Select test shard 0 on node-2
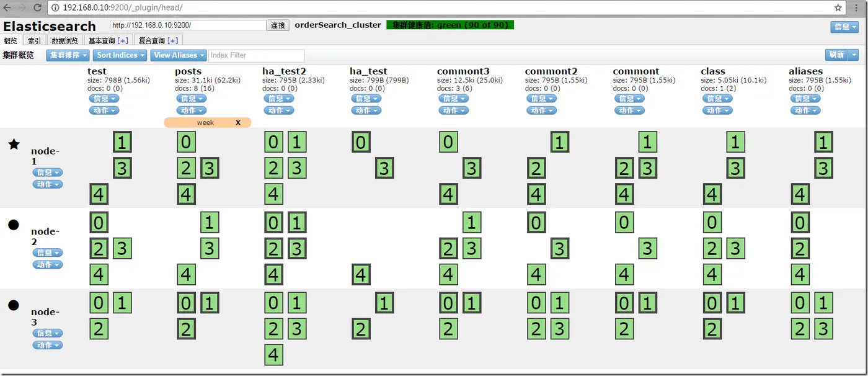This screenshot has width=868, height=376. (99, 223)
